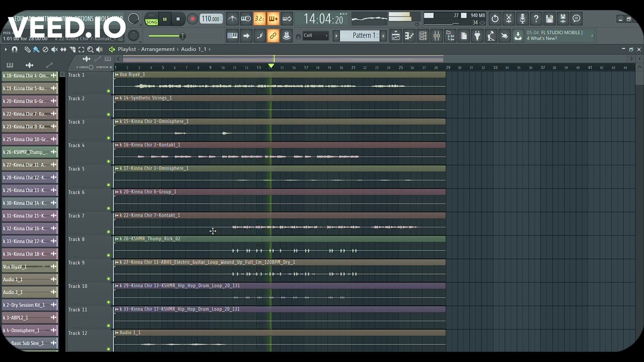This screenshot has height=362, width=644.
Task: Select the Slice tool in the playlist toolbar
Action: click(72, 49)
